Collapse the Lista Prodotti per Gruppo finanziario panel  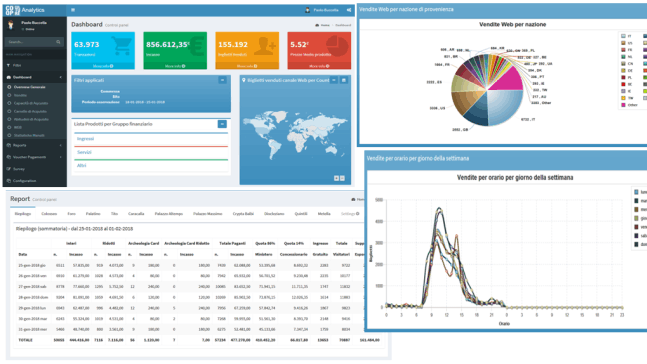pyautogui.click(x=222, y=124)
